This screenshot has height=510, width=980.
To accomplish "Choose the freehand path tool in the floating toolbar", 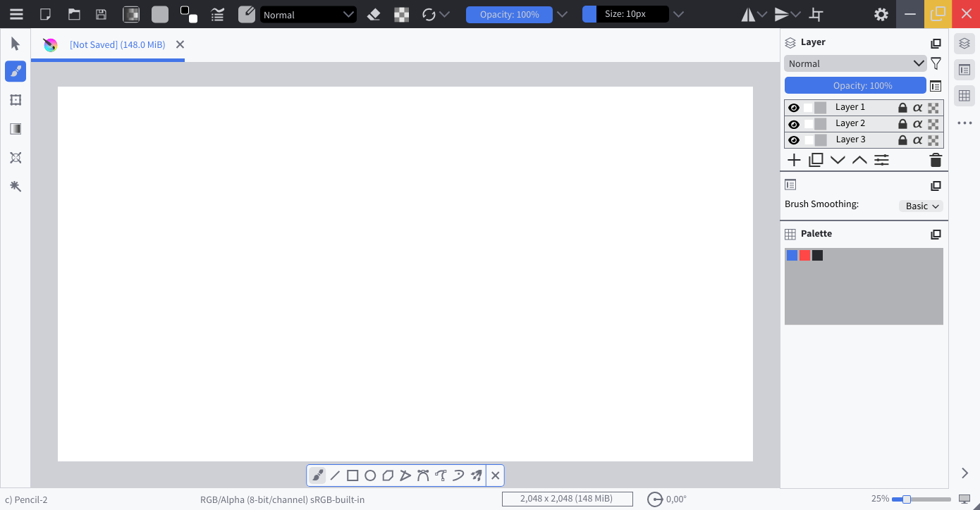I will pos(441,475).
